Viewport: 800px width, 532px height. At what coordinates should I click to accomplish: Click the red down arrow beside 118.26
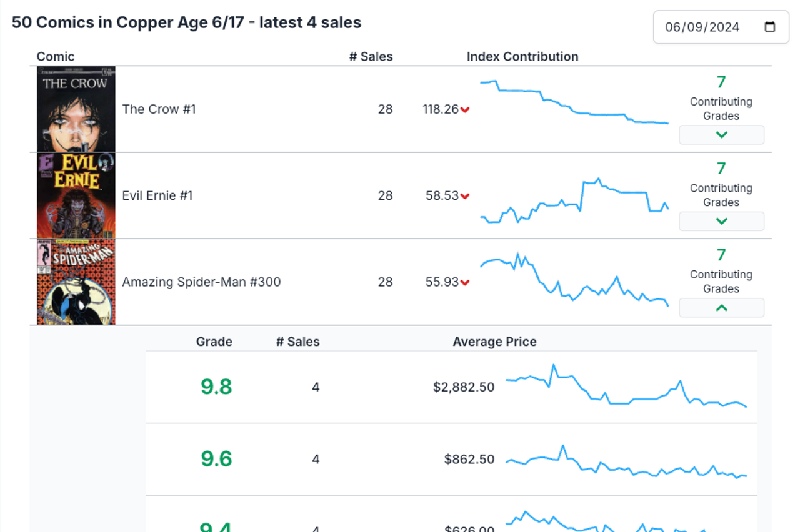click(x=465, y=110)
